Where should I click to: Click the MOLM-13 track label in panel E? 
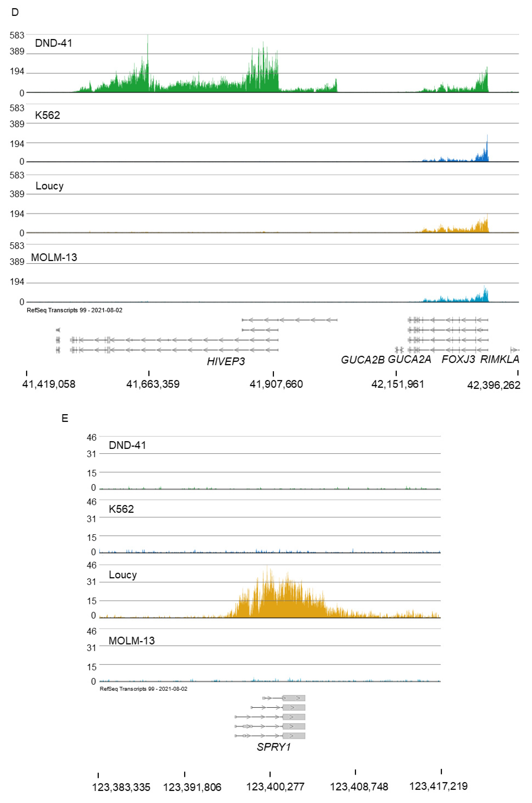132,640
